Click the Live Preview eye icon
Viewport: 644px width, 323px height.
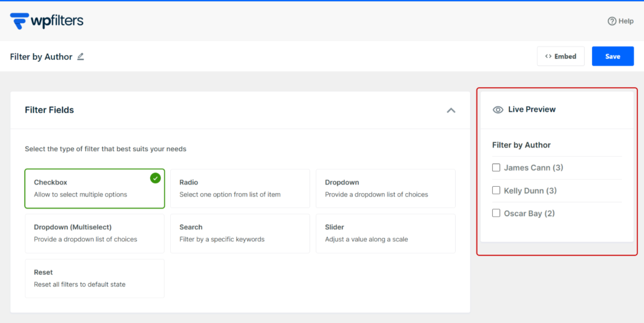click(x=498, y=109)
